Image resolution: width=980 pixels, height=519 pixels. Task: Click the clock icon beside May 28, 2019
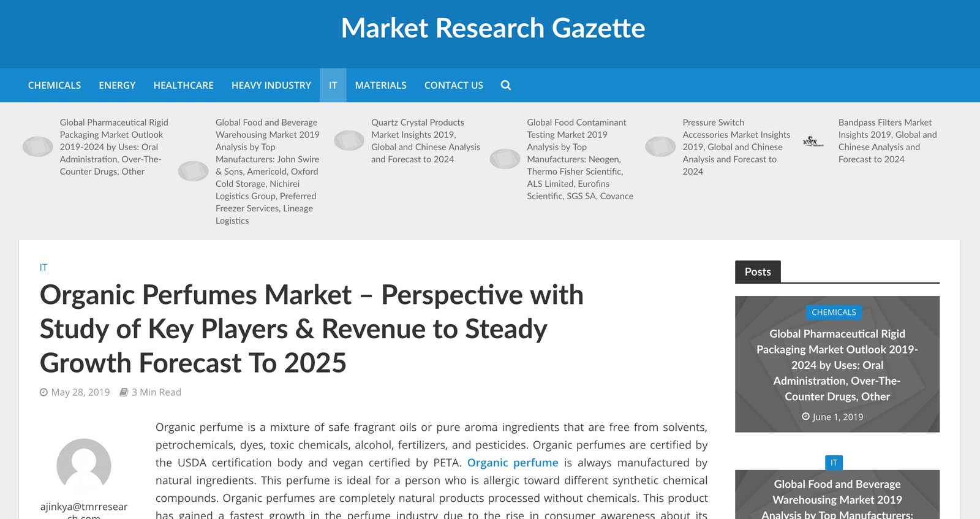[43, 392]
